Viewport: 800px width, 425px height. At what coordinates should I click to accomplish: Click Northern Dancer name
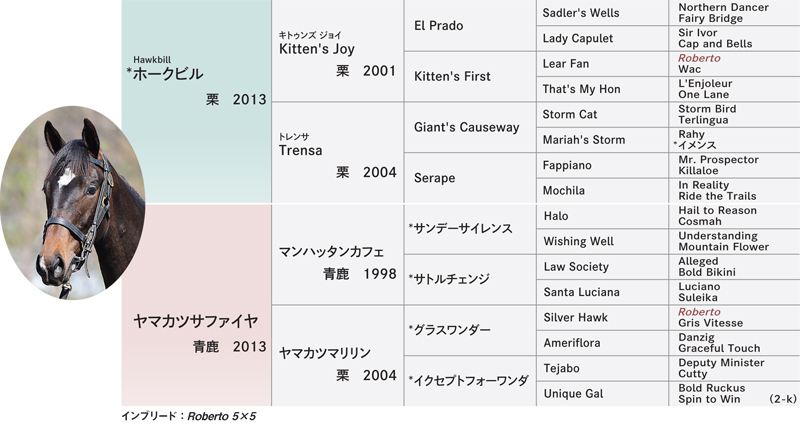coord(723,7)
